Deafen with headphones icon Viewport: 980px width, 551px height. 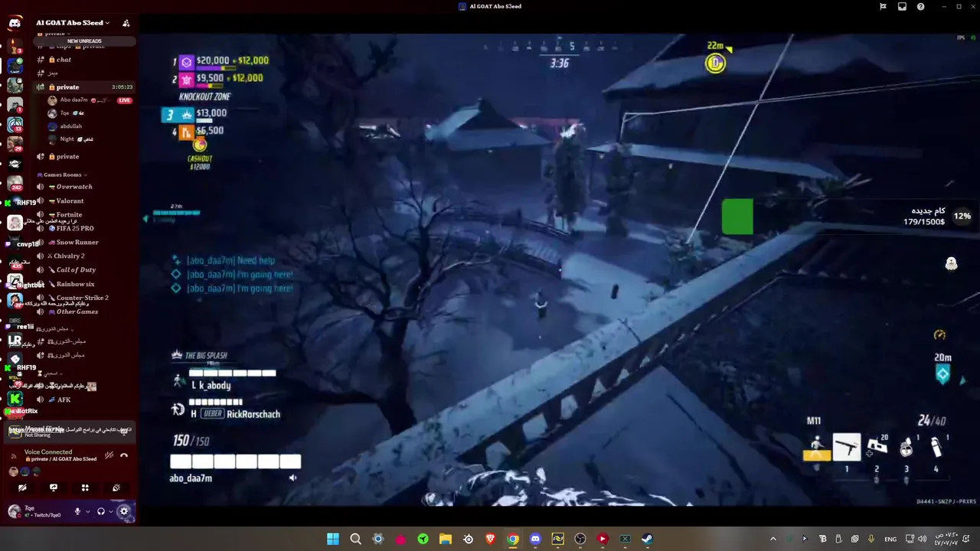coord(101,511)
